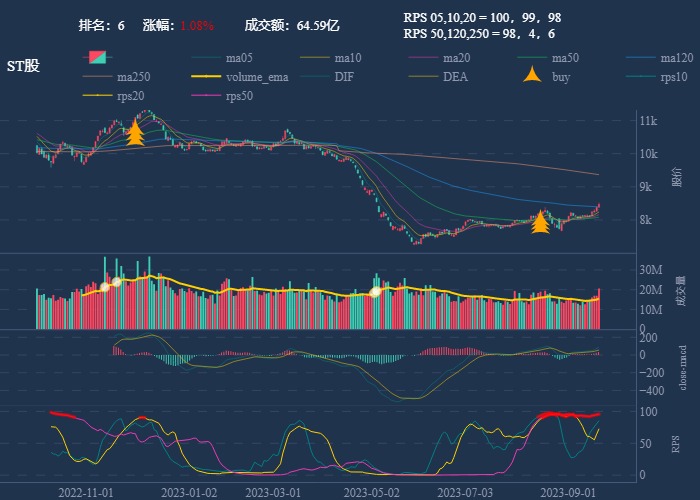The width and height of the screenshot is (700, 500).
Task: Click the buy signal marker near 2023-08
Action: pos(540,222)
